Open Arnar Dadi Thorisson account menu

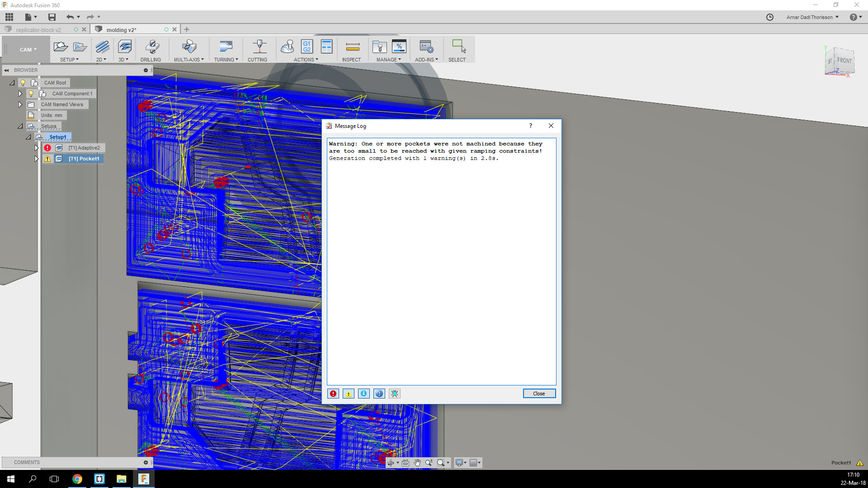click(x=812, y=17)
